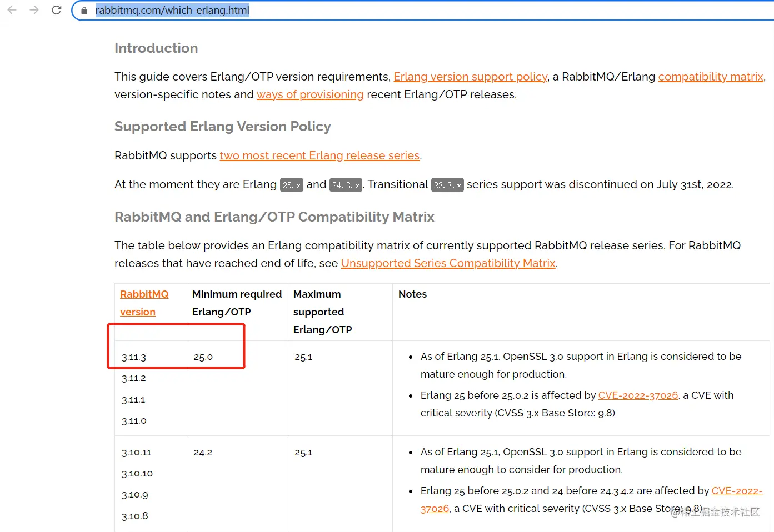
Task: Click the RabbitMQ and Erlang/OTP Compatibility Matrix heading
Action: coord(274,217)
